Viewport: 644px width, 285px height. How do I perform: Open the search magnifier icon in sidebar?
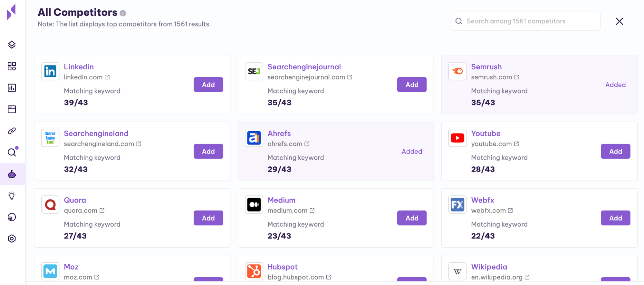point(12,152)
